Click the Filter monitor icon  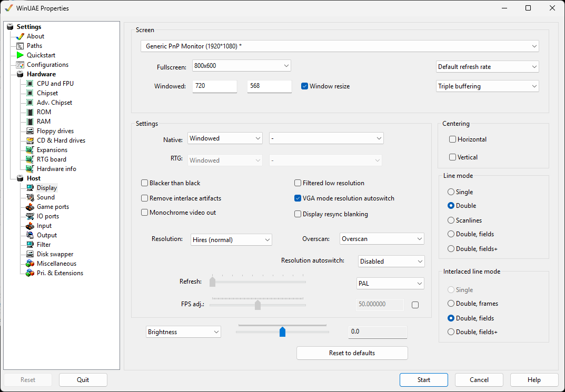(x=30, y=245)
